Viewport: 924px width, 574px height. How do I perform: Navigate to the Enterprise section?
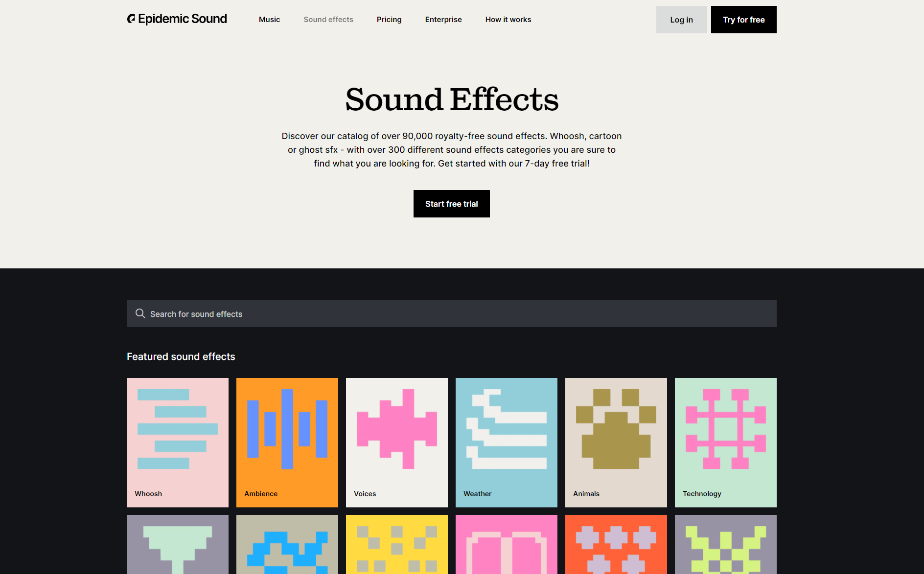443,20
